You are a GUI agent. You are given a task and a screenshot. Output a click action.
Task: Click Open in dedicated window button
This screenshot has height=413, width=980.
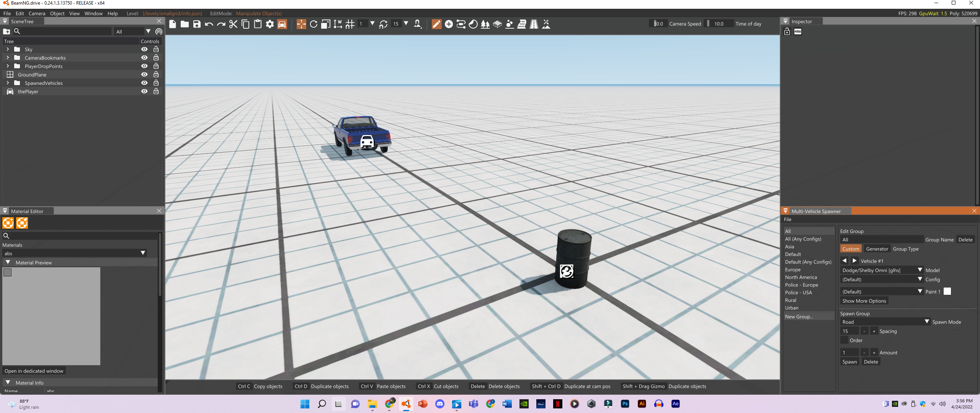(34, 371)
